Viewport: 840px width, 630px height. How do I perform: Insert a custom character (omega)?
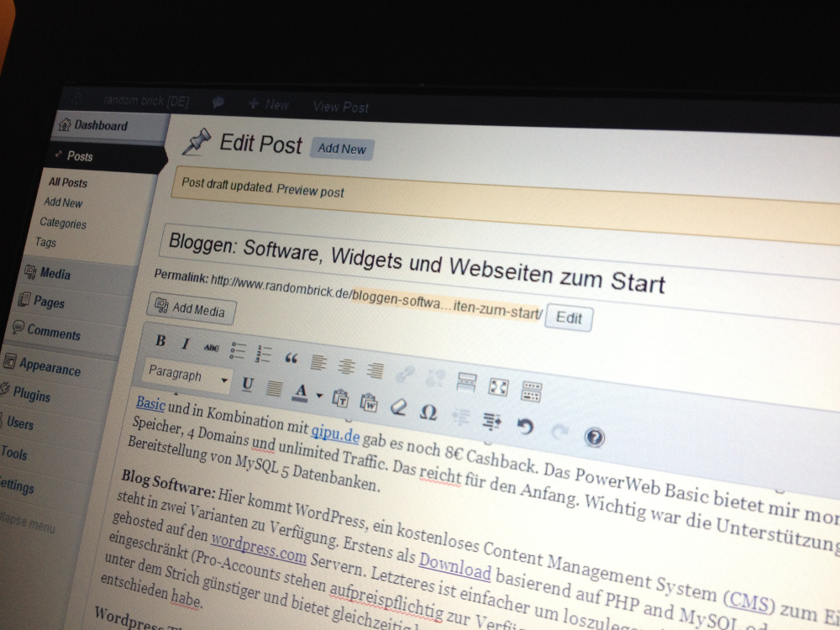click(x=428, y=412)
